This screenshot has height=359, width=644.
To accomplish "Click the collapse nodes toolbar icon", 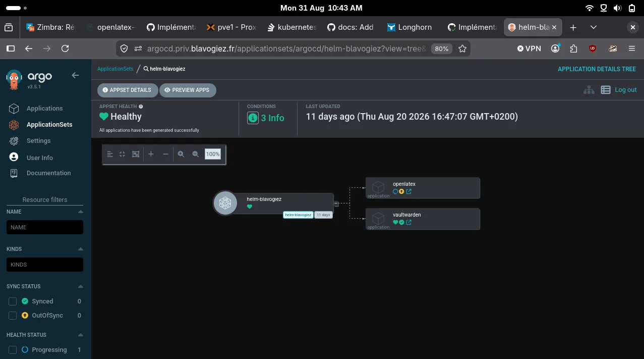I will (122, 154).
